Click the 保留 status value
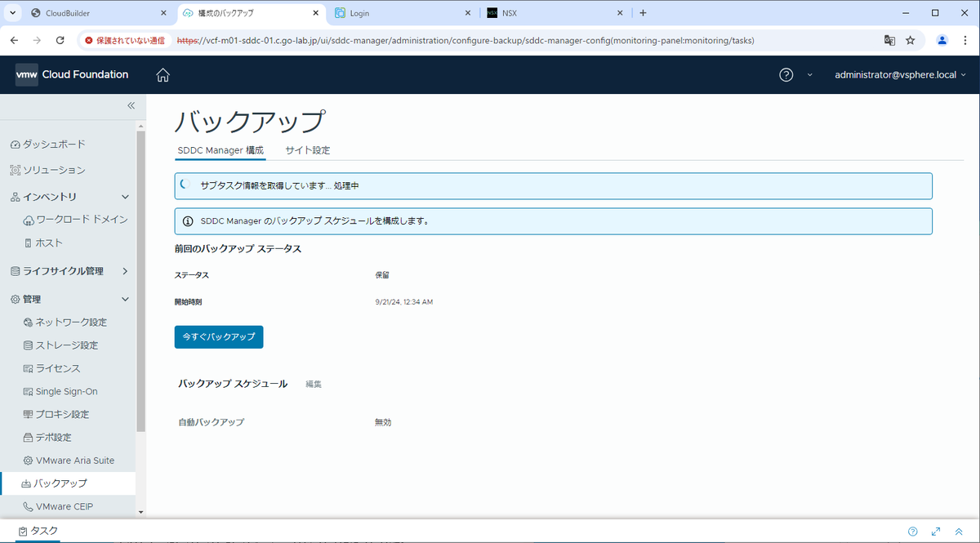 click(x=382, y=275)
